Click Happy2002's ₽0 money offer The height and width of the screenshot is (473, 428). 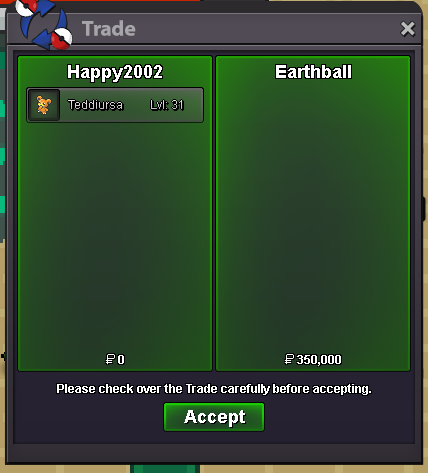(115, 359)
